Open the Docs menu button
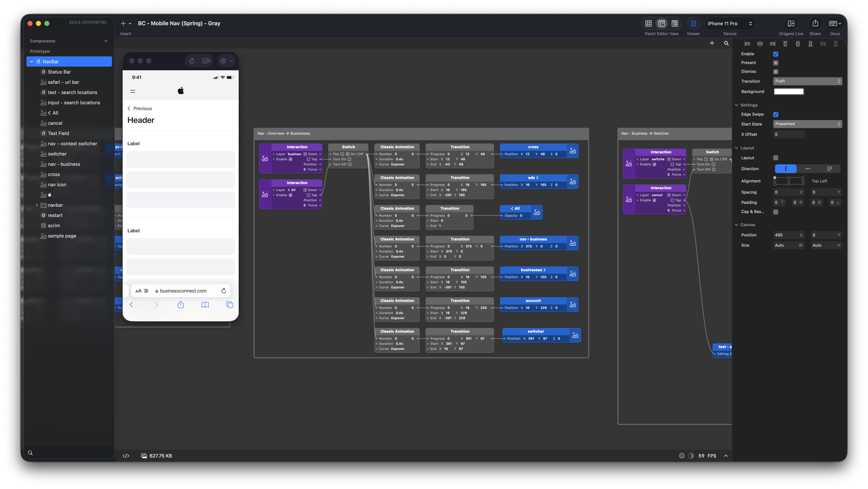 point(835,23)
